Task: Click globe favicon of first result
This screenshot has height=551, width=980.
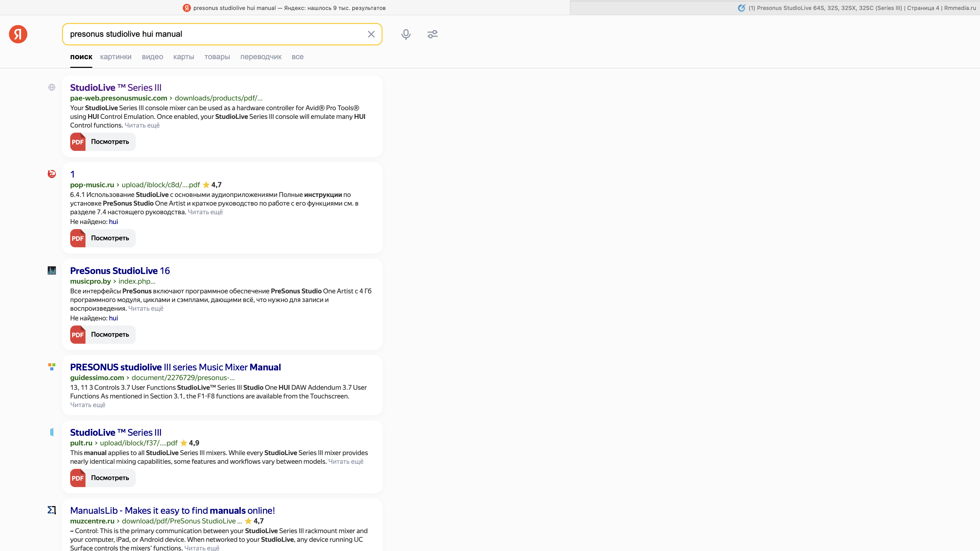Action: [x=52, y=87]
